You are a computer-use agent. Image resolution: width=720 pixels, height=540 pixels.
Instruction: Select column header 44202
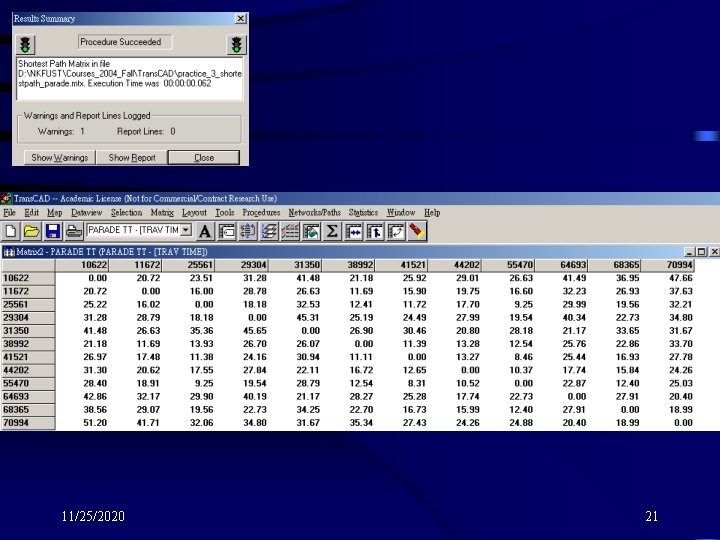pyautogui.click(x=455, y=265)
